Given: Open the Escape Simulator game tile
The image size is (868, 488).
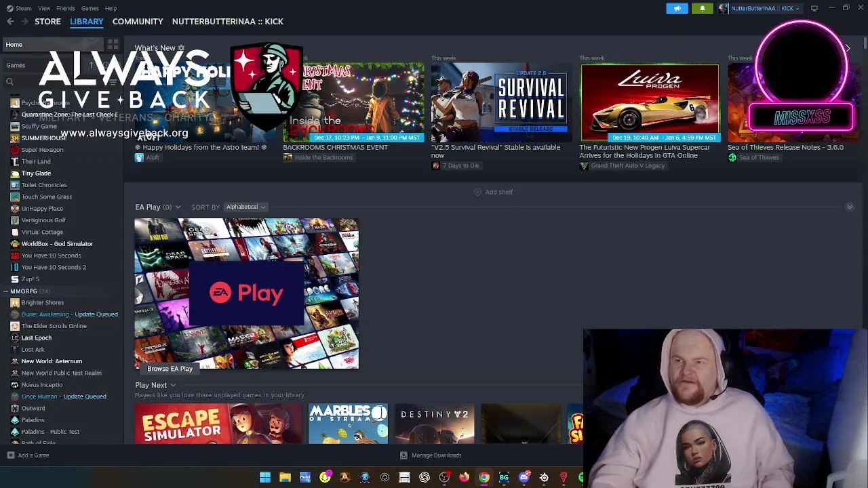Looking at the screenshot, I should point(218,424).
